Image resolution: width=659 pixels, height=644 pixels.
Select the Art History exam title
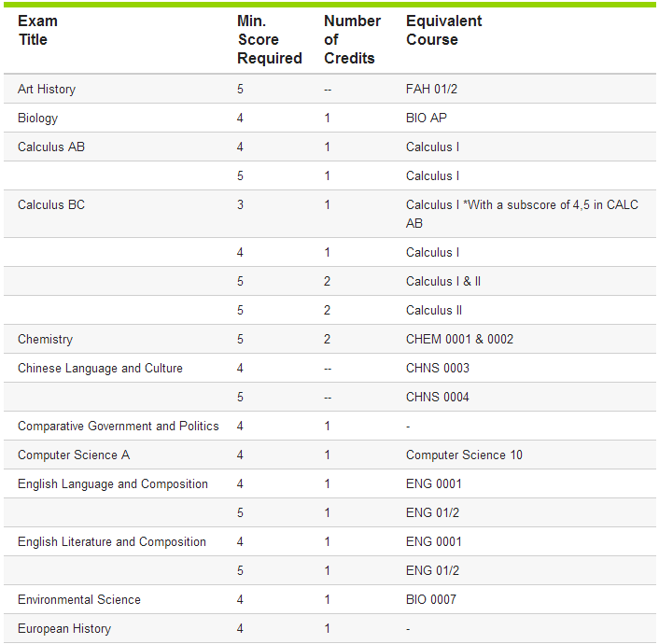tap(47, 89)
